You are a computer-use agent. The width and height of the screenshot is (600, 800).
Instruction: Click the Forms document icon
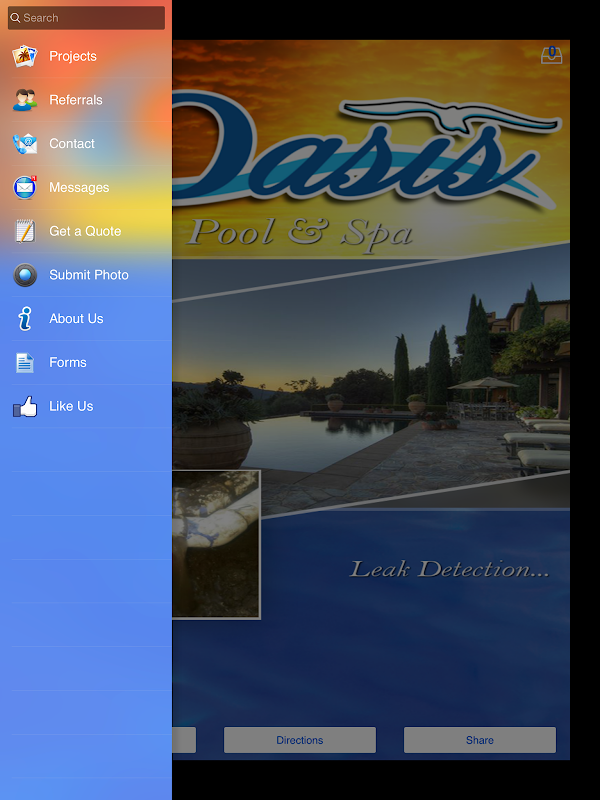click(24, 363)
